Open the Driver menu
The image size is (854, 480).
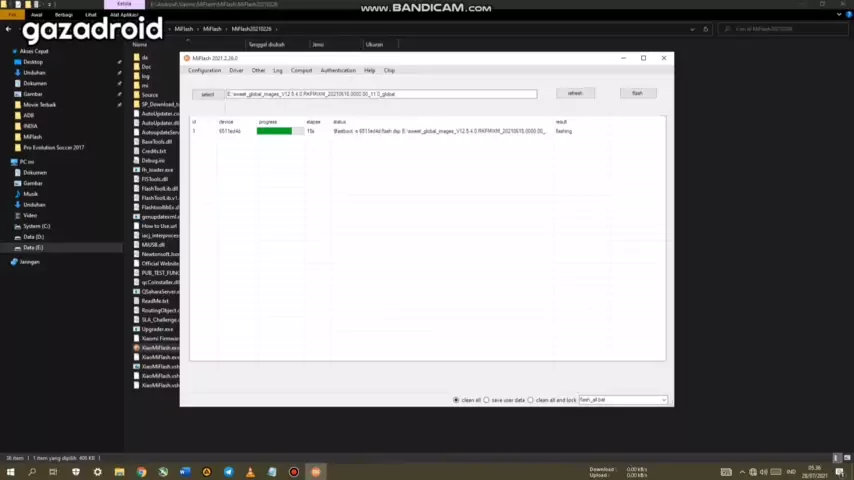click(236, 70)
